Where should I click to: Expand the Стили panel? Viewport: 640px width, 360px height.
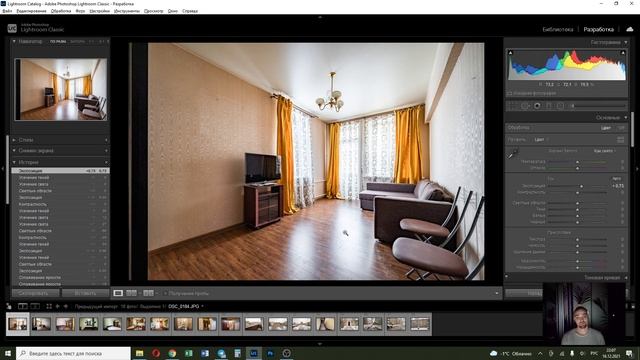pyautogui.click(x=14, y=140)
